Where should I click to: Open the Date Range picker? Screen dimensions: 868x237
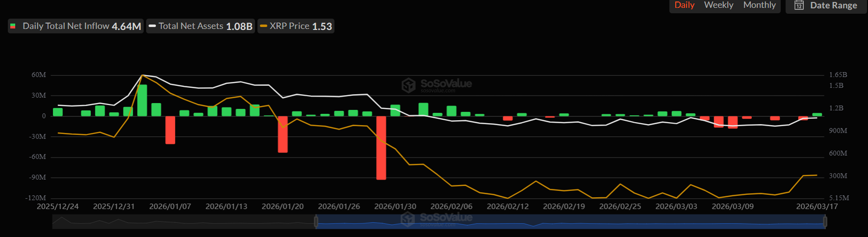833,5
